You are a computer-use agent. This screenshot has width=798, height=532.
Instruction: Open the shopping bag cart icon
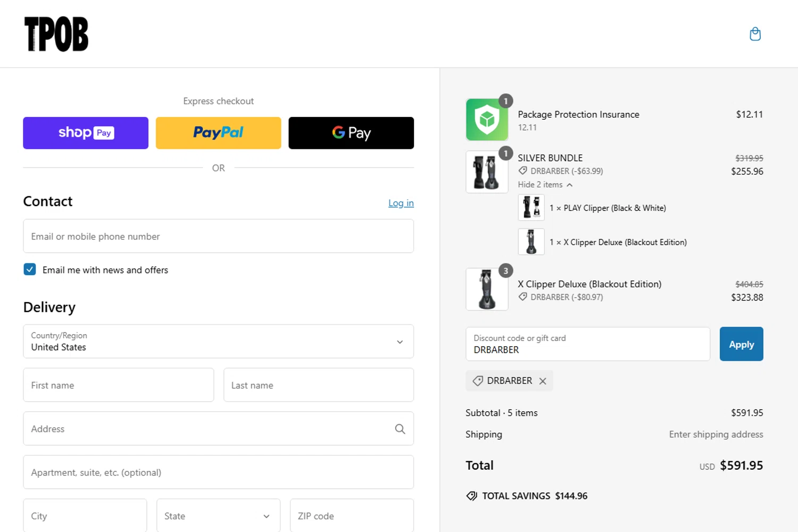[x=755, y=34]
